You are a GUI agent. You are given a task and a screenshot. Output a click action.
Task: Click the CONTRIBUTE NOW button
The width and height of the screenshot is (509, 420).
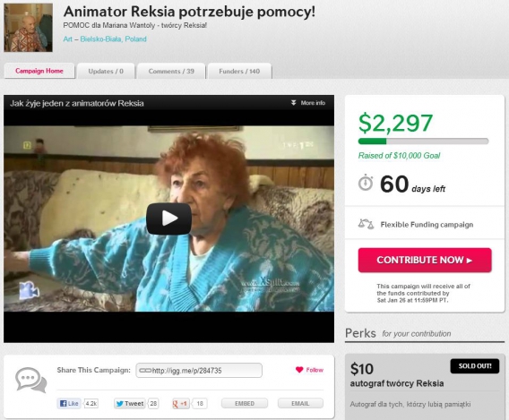(425, 260)
